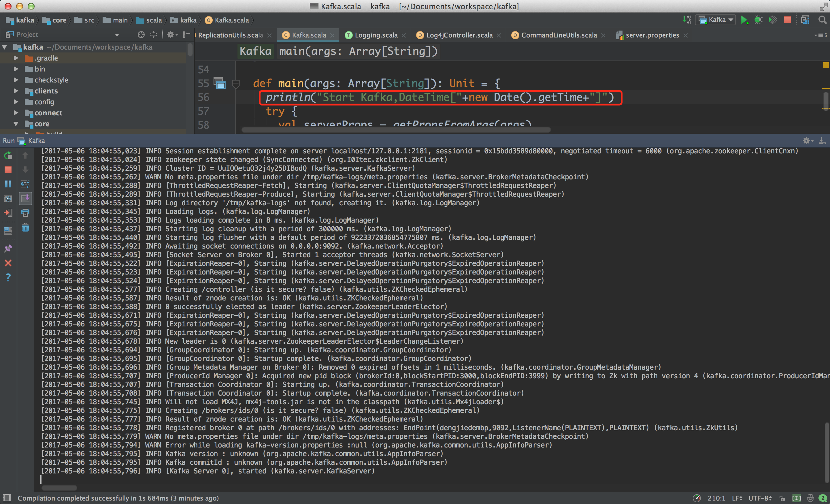The image size is (830, 504).
Task: Rerun Kafka in the Run panel
Action: 8,156
